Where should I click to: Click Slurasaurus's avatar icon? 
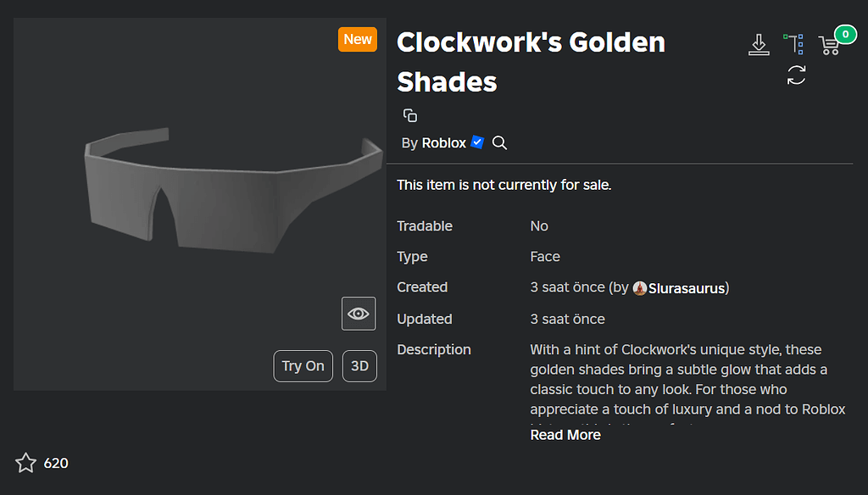click(640, 287)
